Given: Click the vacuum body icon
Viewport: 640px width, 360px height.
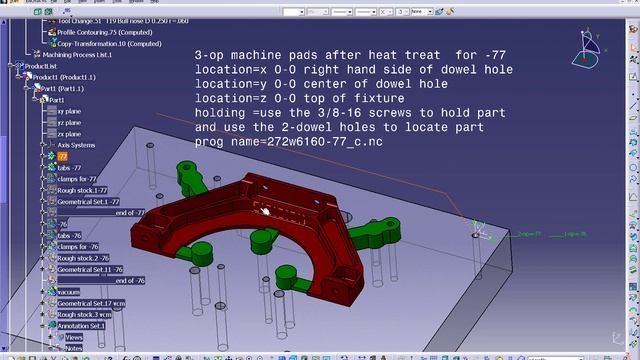Looking at the screenshot, I should 52,292.
